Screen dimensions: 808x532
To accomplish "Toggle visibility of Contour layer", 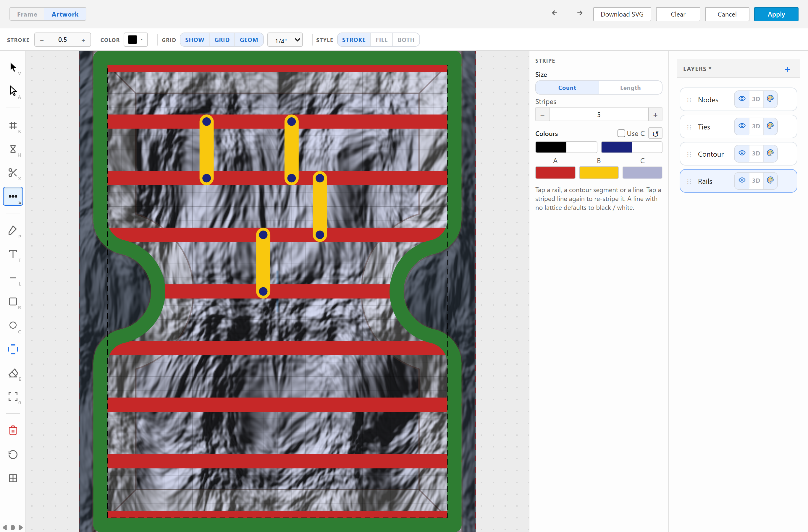I will pos(742,153).
